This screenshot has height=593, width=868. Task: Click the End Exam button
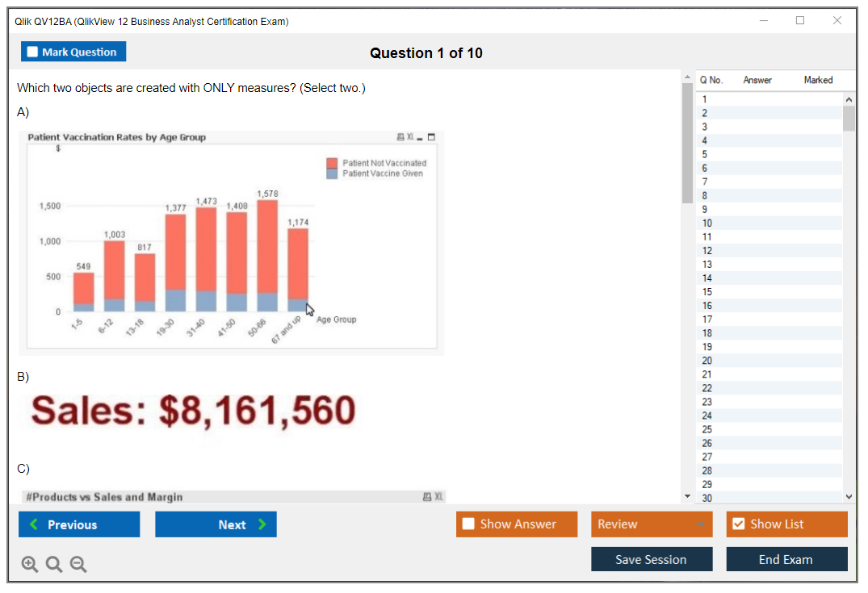click(x=786, y=559)
